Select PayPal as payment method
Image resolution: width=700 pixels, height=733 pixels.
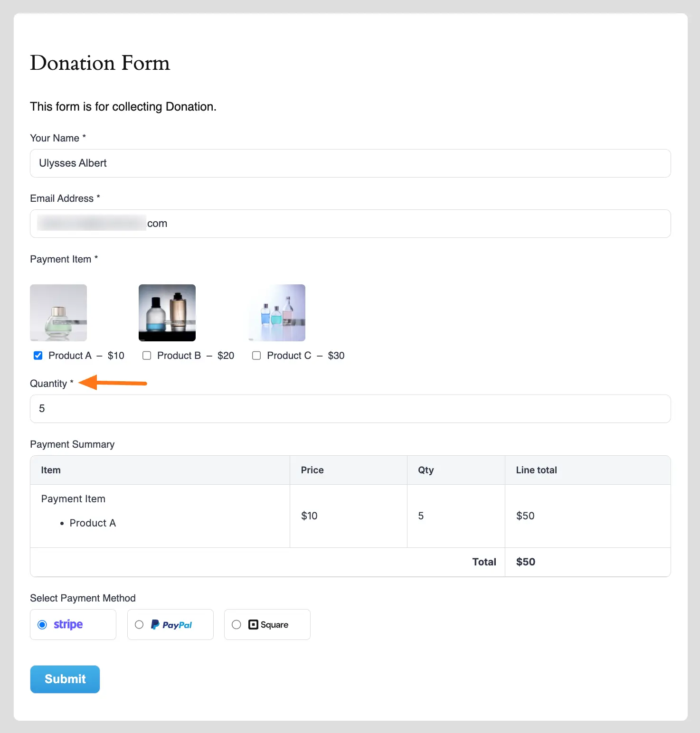(139, 624)
